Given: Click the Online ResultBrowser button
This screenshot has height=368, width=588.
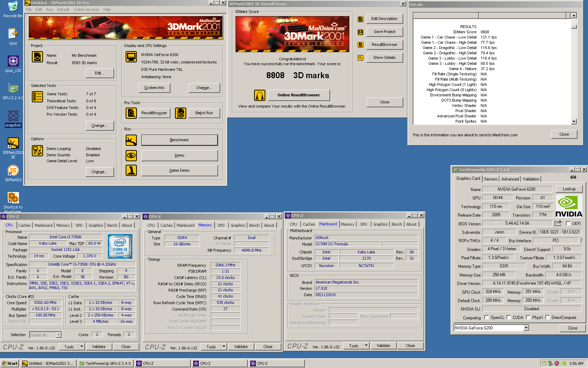Looking at the screenshot, I should [x=299, y=95].
